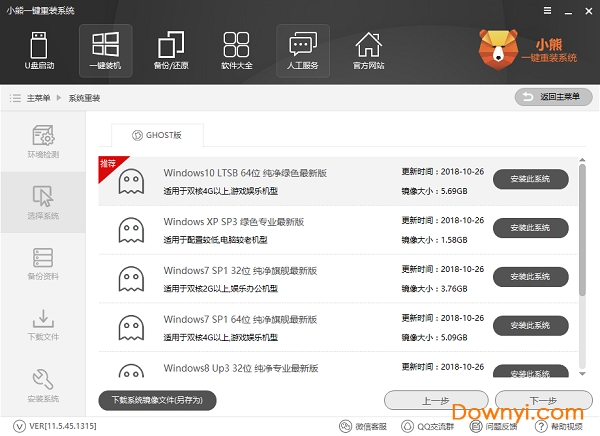Click the bear logo of 小熊一键重装系统
The width and height of the screenshot is (600, 436).
click(x=498, y=49)
